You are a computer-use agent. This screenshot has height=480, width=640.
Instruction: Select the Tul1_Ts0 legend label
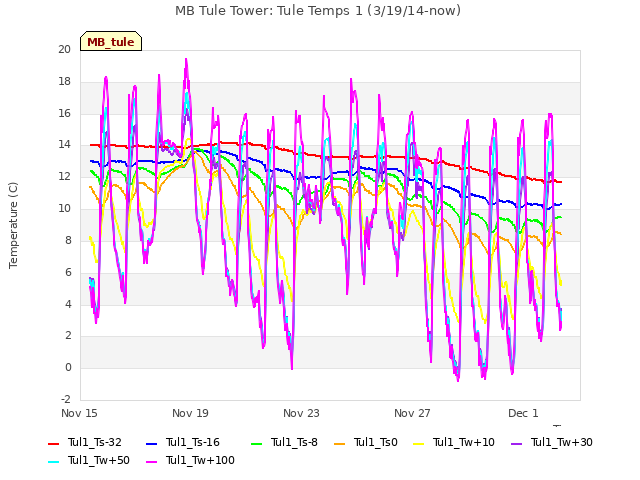coord(376,442)
